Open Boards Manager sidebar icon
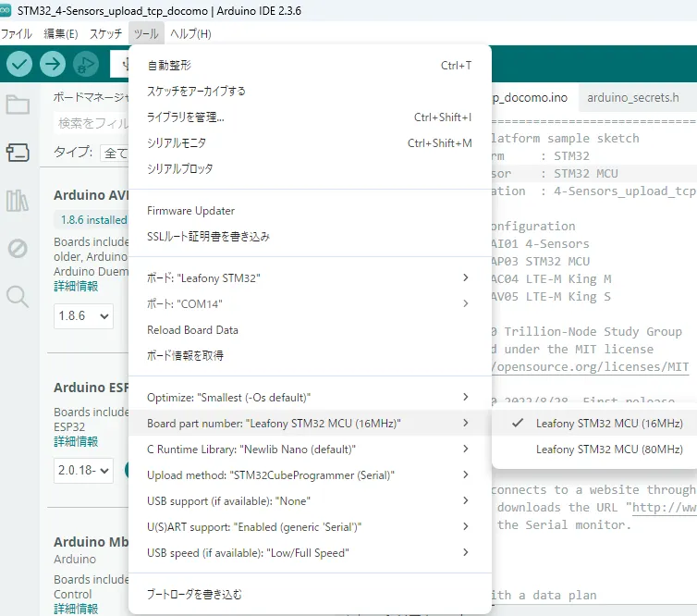The image size is (697, 616). pyautogui.click(x=18, y=152)
